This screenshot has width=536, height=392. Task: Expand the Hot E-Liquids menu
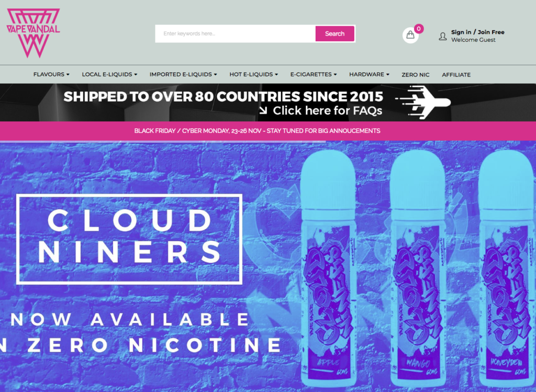click(254, 74)
